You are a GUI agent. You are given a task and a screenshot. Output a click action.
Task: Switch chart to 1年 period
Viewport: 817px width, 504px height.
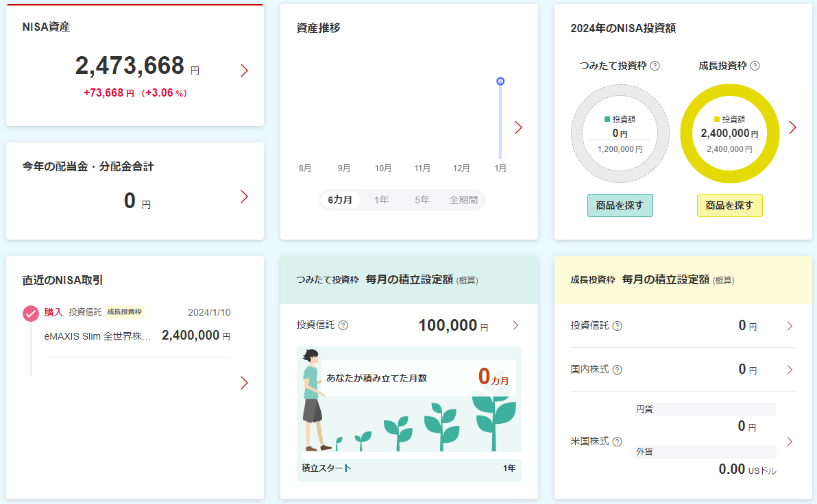[x=381, y=200]
